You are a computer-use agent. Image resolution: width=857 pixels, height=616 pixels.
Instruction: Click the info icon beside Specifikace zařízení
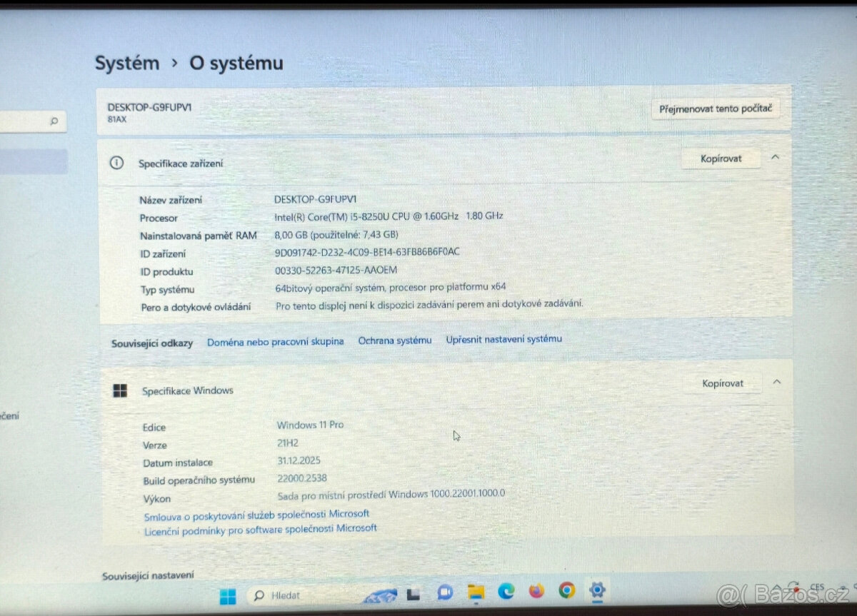(116, 163)
